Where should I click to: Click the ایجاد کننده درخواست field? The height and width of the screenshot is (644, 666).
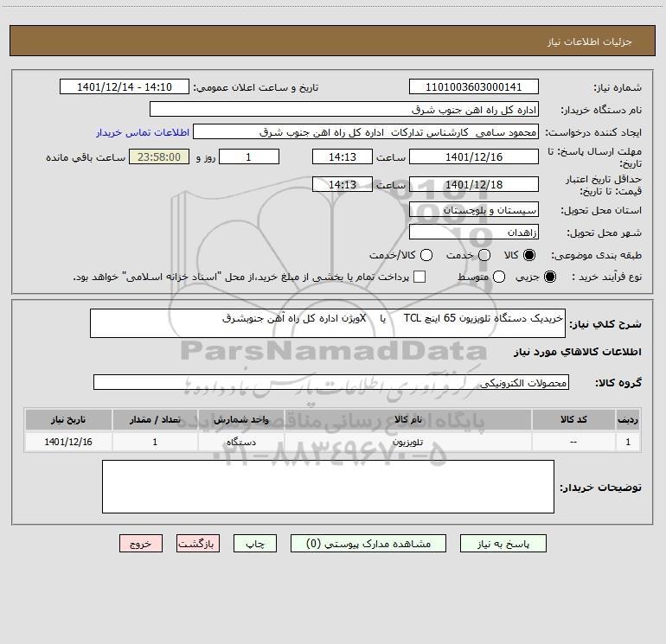pos(366,132)
